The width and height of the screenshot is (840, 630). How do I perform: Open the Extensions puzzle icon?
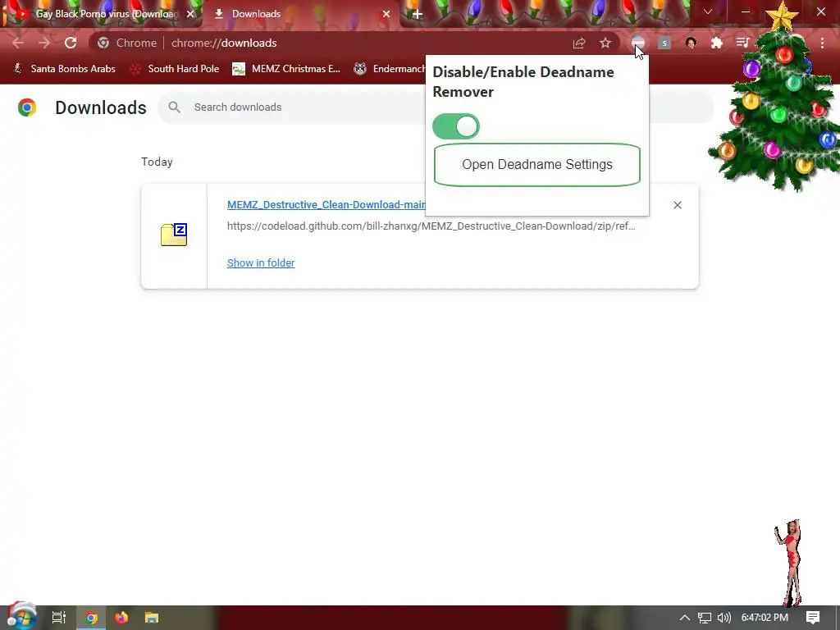coord(717,43)
